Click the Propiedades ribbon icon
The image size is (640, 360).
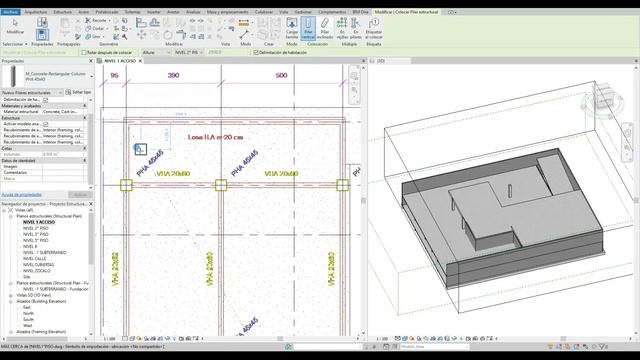tap(42, 34)
